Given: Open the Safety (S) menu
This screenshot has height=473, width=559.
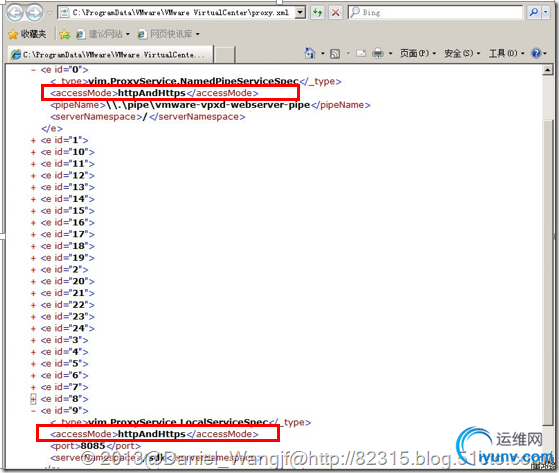Looking at the screenshot, I should (x=462, y=53).
